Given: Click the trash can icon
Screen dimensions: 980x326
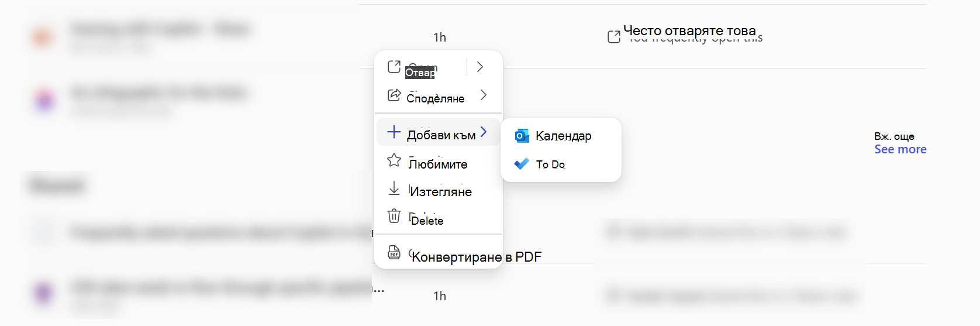Looking at the screenshot, I should [x=394, y=216].
